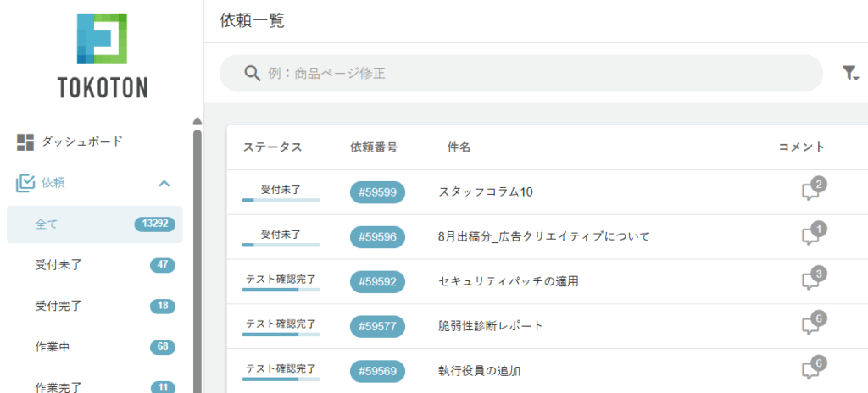Open the filter funnel dropdown
Viewport: 868px width, 393px height.
click(x=850, y=74)
